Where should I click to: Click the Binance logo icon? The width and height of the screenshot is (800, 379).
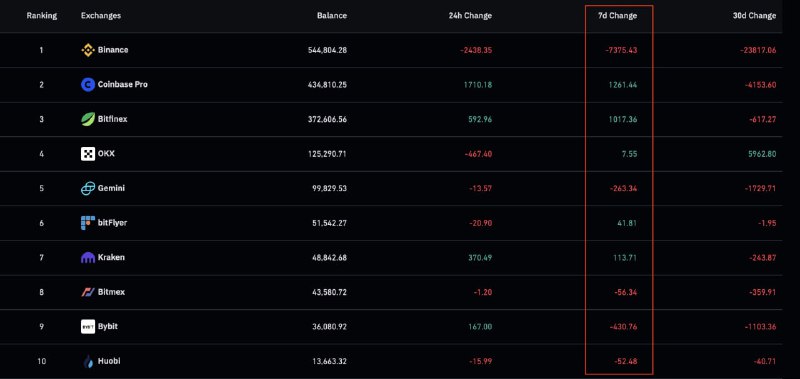tap(88, 50)
